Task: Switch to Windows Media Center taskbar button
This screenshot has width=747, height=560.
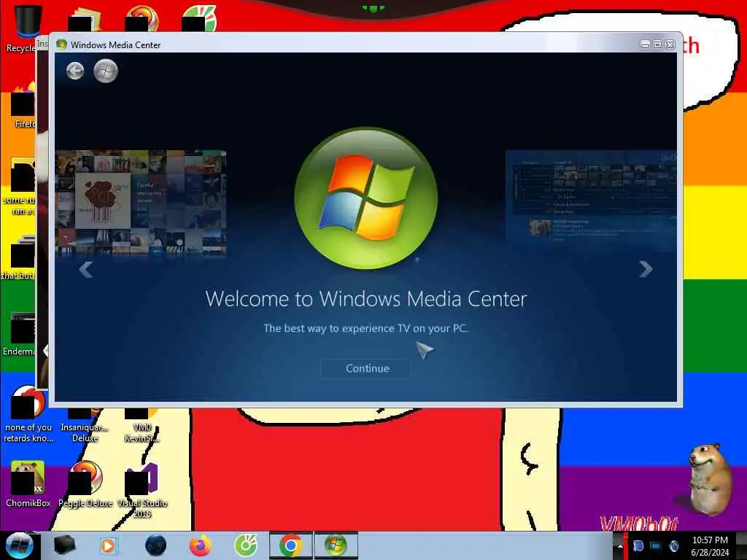Action: pos(336,545)
